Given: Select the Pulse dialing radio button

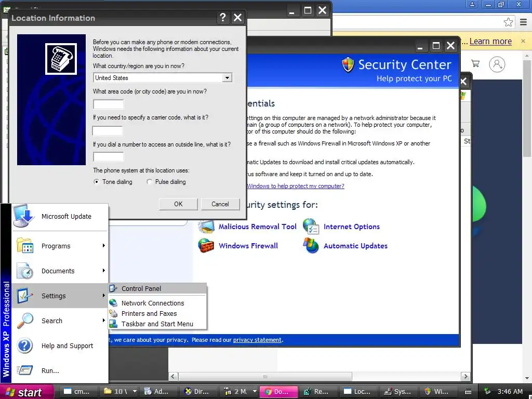Looking at the screenshot, I should tap(149, 182).
